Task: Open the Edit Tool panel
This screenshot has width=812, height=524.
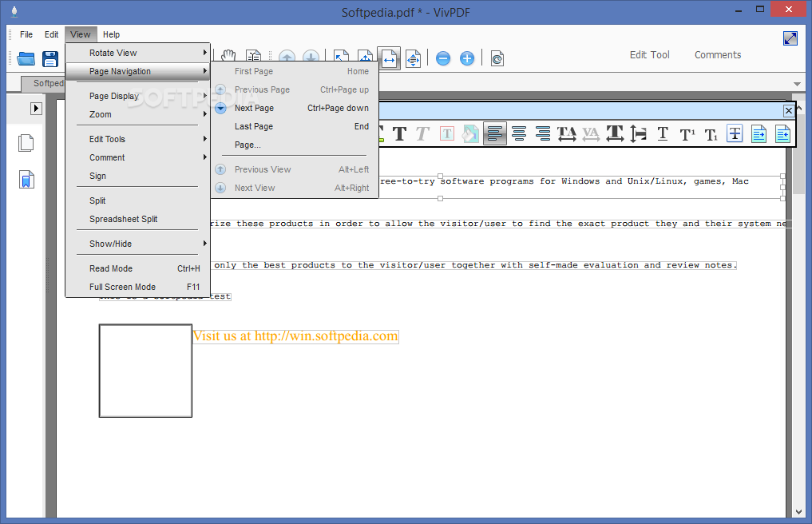Action: tap(649, 55)
